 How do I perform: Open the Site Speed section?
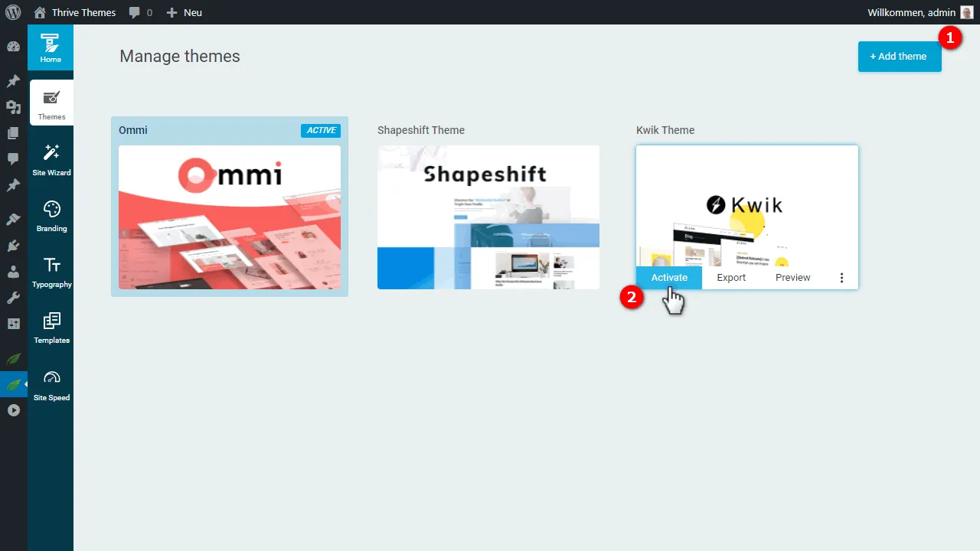pos(51,383)
